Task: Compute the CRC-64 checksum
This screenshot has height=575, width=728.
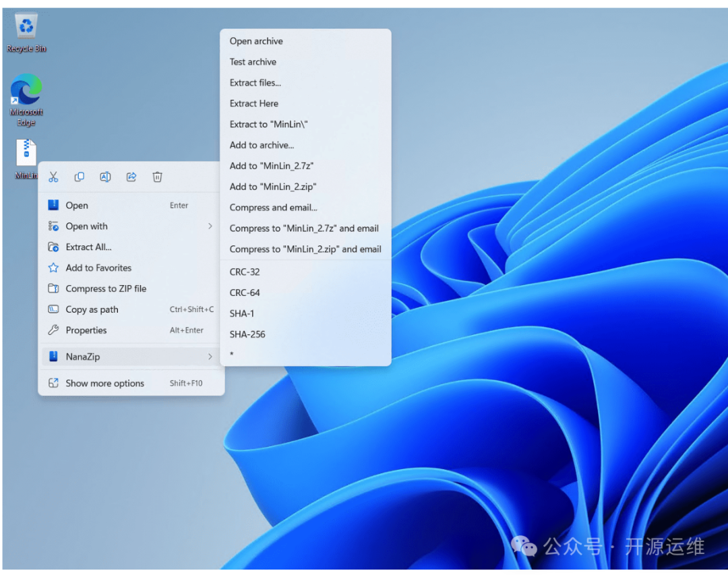Action: [305, 293]
